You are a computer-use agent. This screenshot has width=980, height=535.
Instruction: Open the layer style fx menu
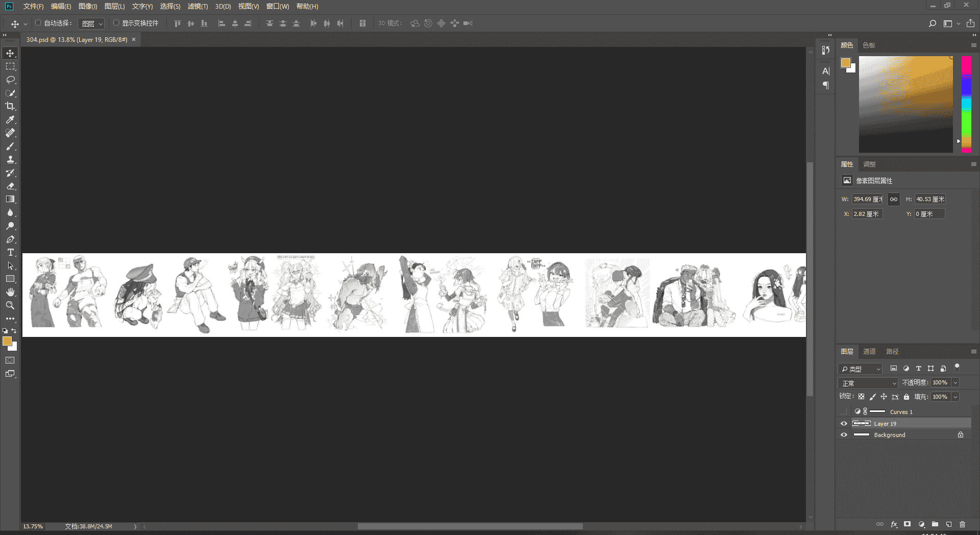pos(894,524)
